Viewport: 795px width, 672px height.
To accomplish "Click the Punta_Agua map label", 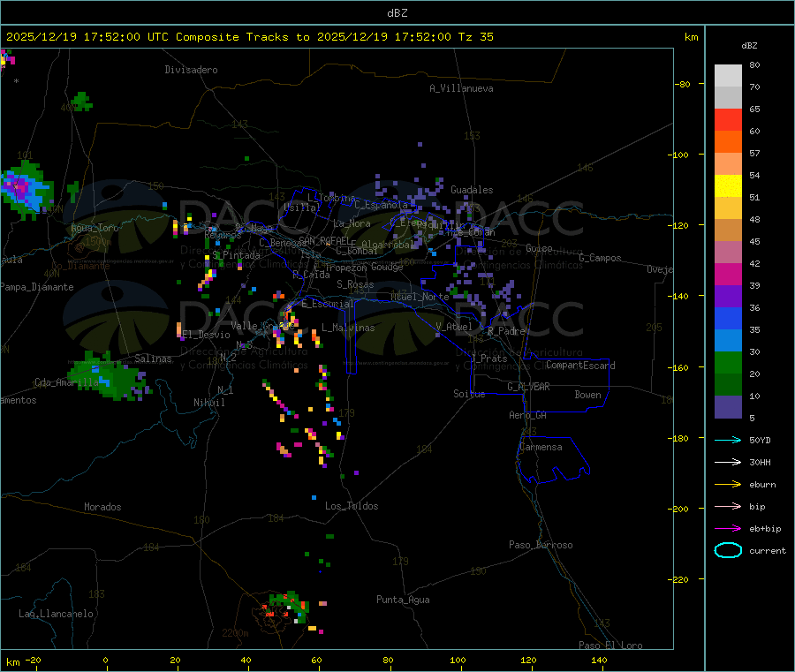I will 403,600.
